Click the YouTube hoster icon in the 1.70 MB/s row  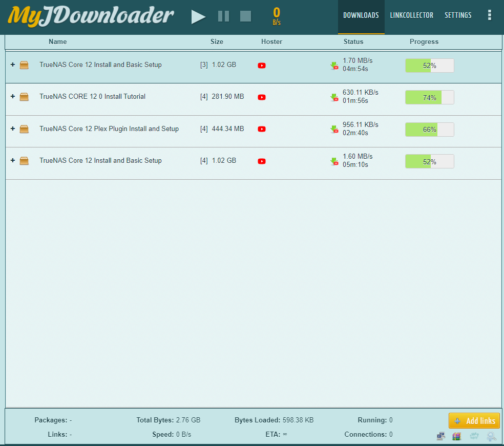[x=262, y=66]
